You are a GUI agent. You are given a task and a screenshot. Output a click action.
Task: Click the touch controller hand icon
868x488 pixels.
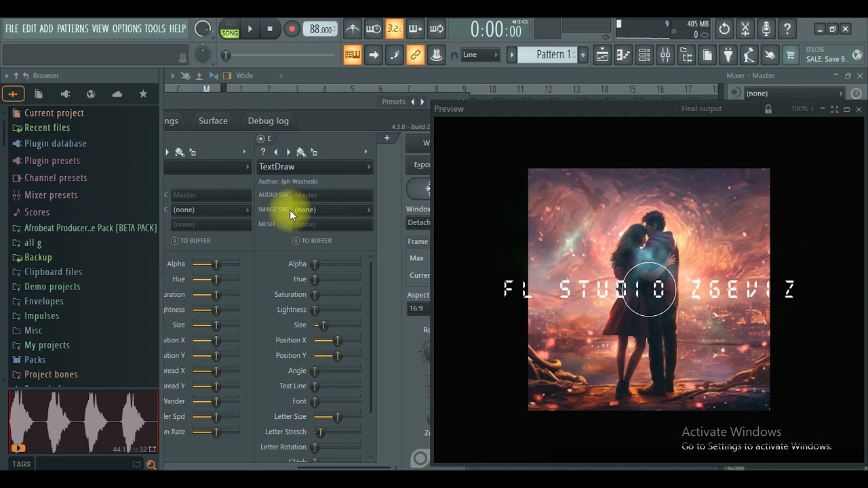pyautogui.click(x=770, y=55)
